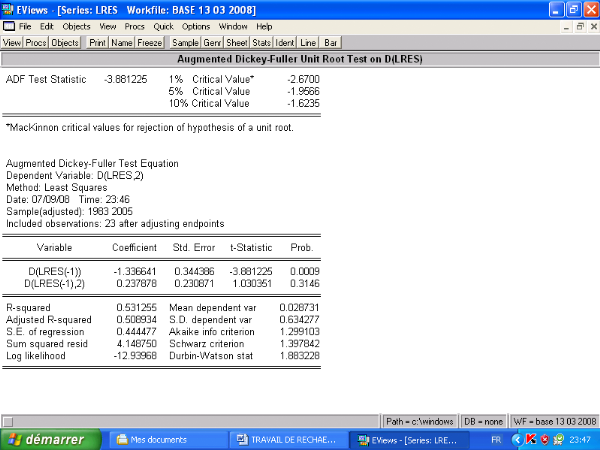Click the Name toolbar button
Viewport: 600px width, 450px height.
click(122, 42)
